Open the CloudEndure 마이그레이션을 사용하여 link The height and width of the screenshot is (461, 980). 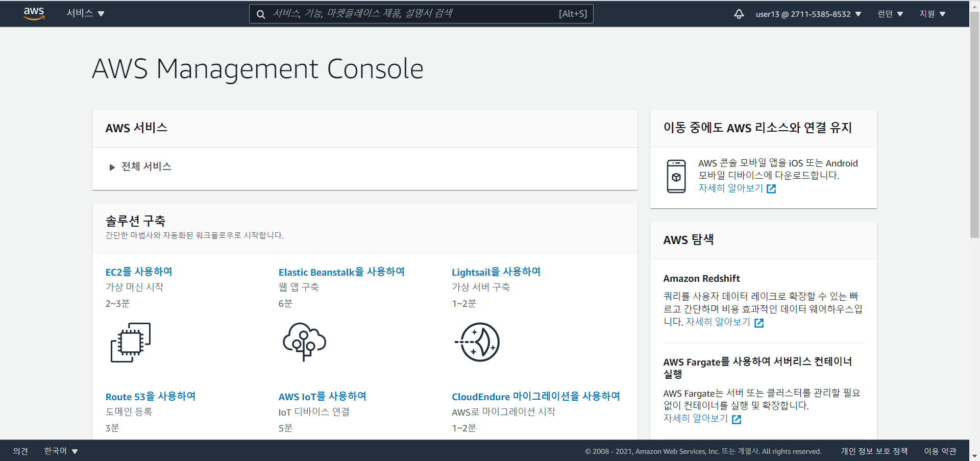536,396
